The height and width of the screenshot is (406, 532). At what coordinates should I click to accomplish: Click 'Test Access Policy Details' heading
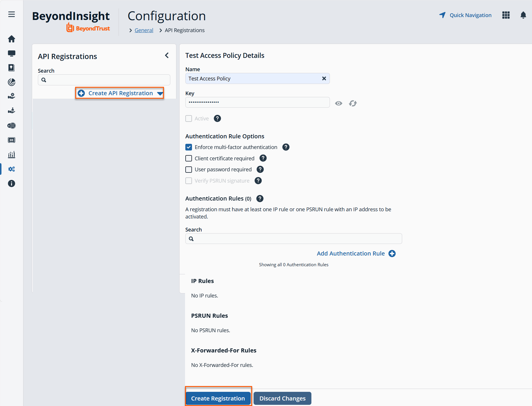(225, 56)
